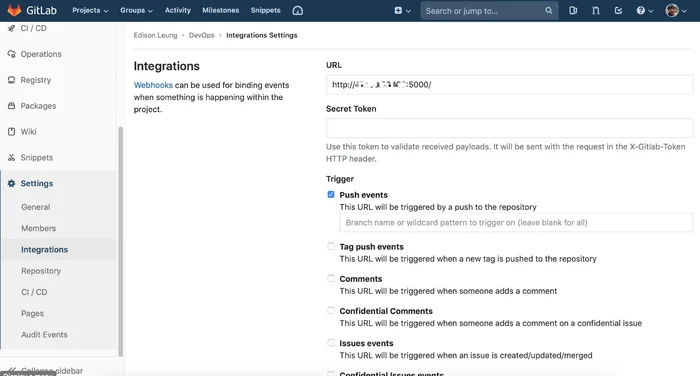Open CI / CD under Settings
This screenshot has height=376, width=700.
click(34, 292)
